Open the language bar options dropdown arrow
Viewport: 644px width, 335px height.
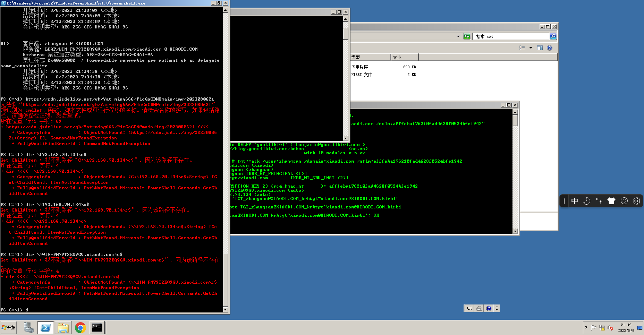(497, 308)
